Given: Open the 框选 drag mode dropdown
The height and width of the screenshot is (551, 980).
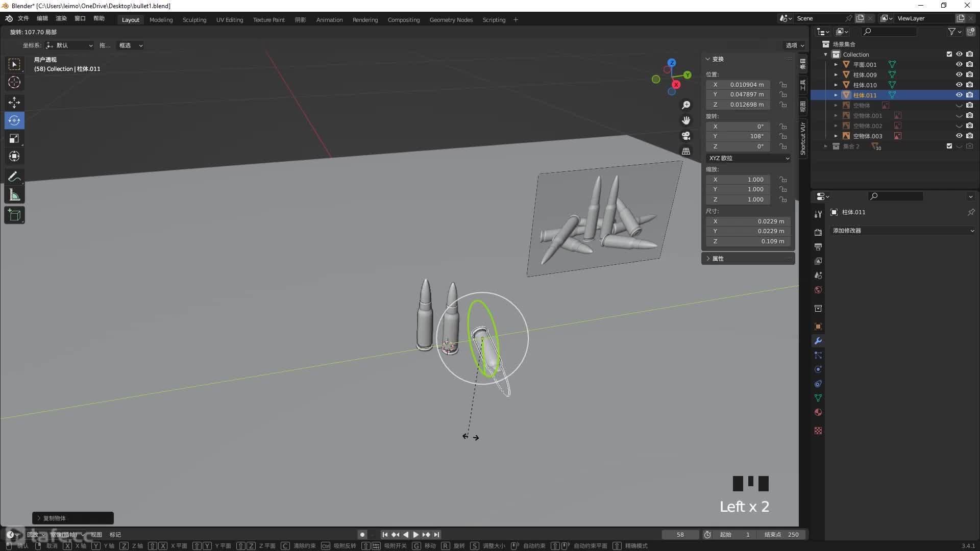Looking at the screenshot, I should click(x=130, y=45).
